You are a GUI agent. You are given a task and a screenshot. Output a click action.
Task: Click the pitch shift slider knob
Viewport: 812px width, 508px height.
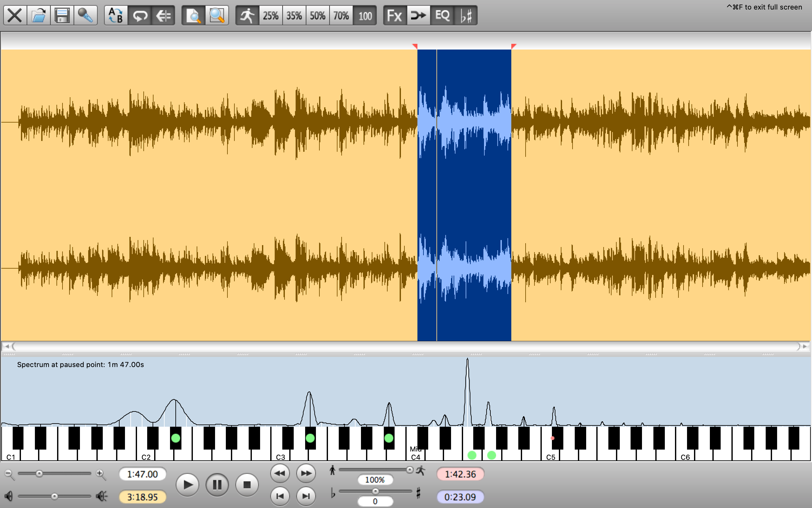tap(376, 491)
